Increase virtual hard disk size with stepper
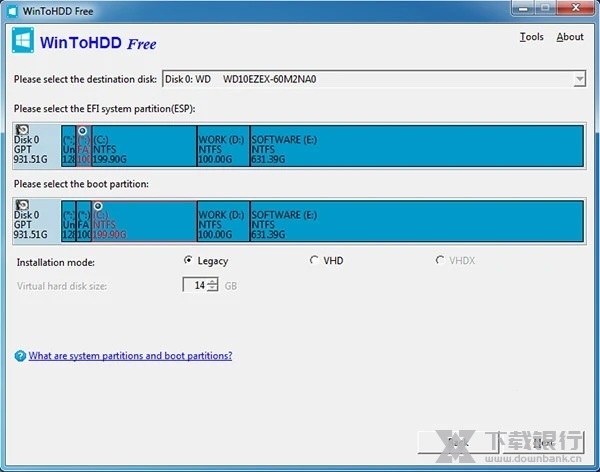Viewport: 600px width, 472px height. (213, 281)
